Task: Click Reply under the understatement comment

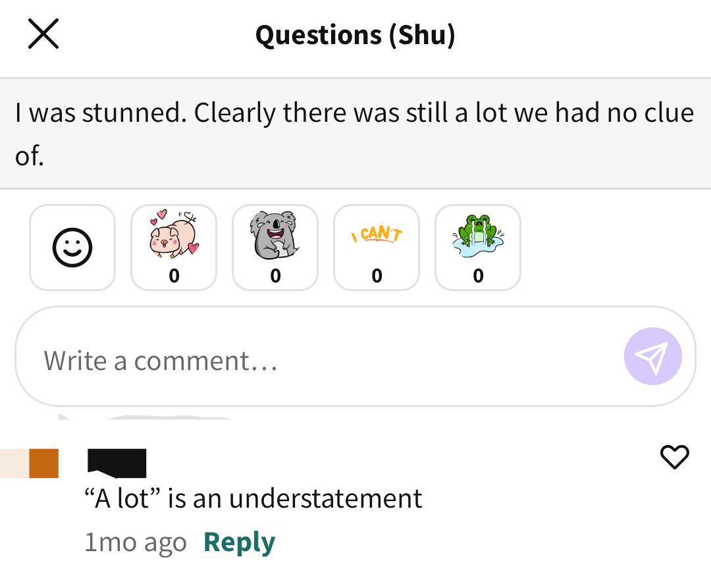Action: point(240,542)
